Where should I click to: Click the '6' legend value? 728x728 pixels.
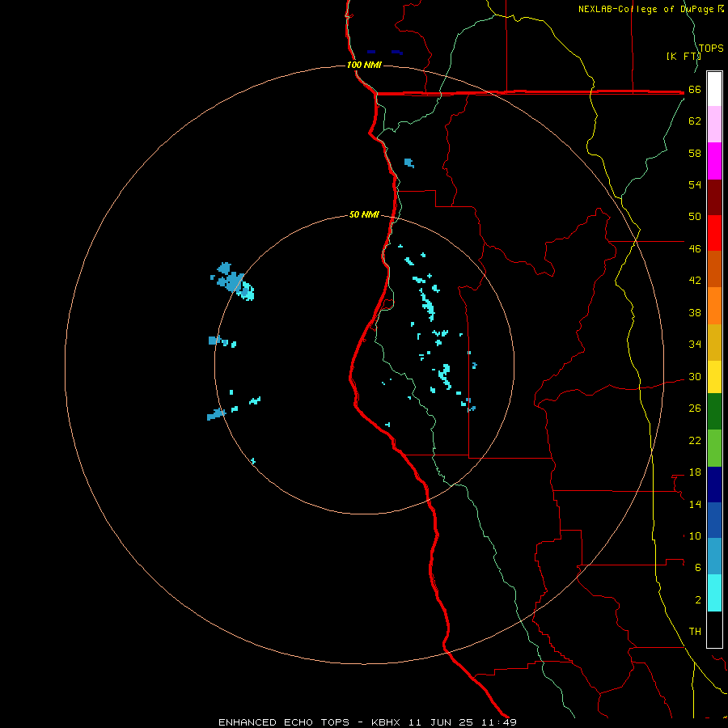coord(698,568)
